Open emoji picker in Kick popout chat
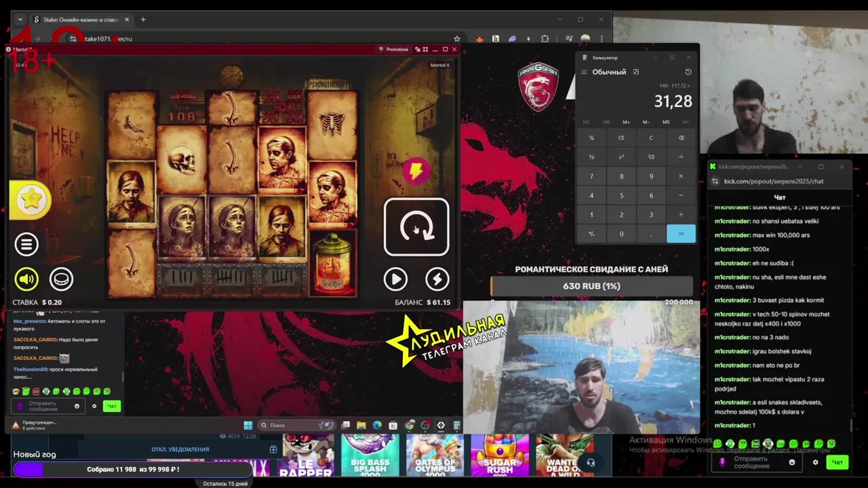Screen dimensions: 868x488 [792, 462]
